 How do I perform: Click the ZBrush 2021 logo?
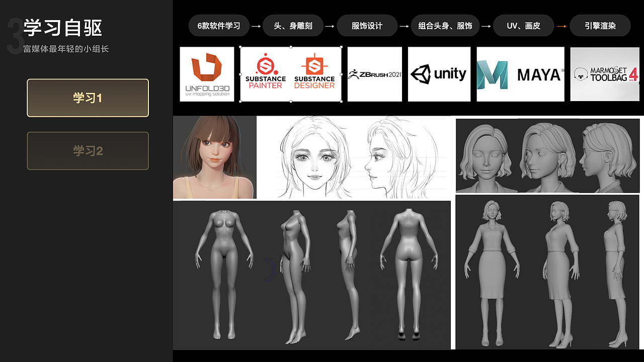[x=374, y=74]
